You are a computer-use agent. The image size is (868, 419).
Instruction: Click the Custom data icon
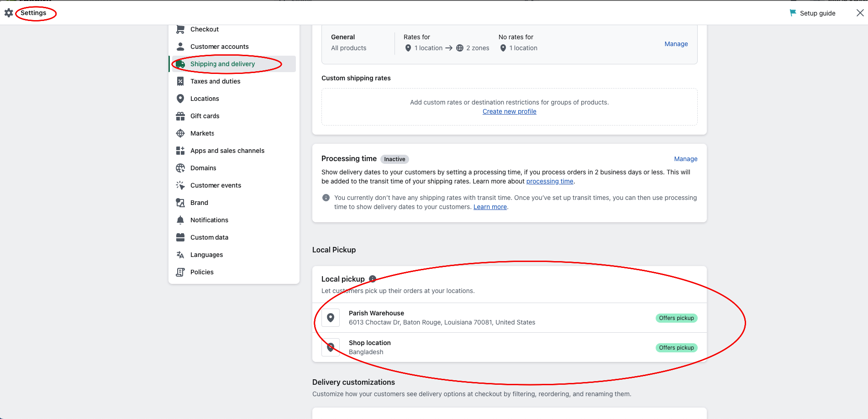pyautogui.click(x=180, y=237)
